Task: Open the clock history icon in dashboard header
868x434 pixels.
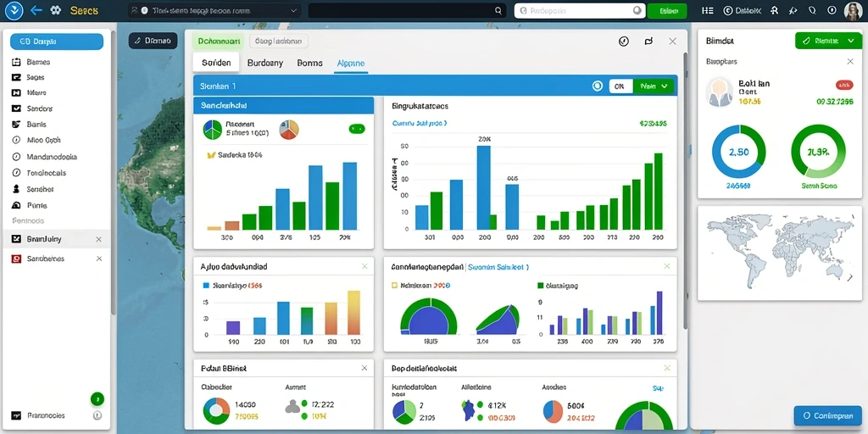Action: 624,42
